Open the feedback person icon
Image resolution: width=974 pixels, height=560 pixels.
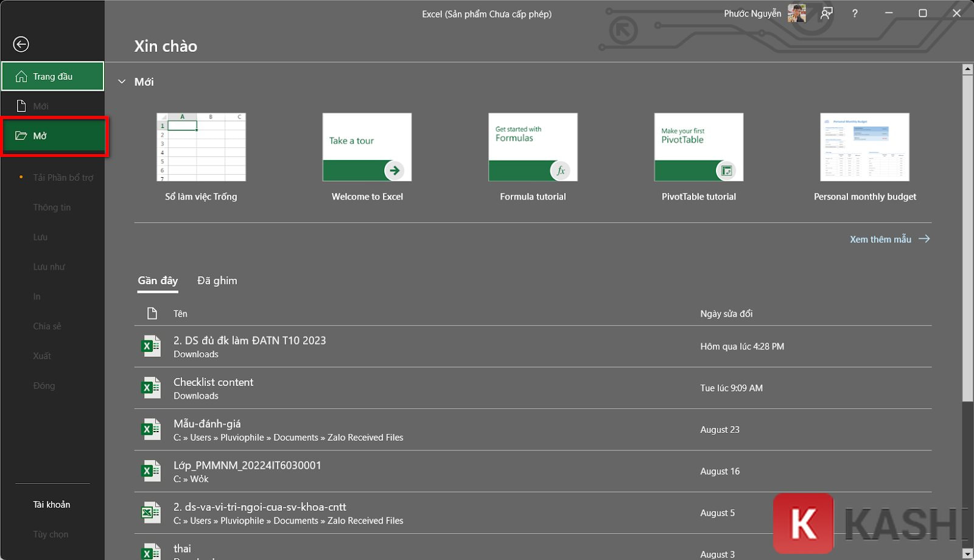[x=826, y=13]
